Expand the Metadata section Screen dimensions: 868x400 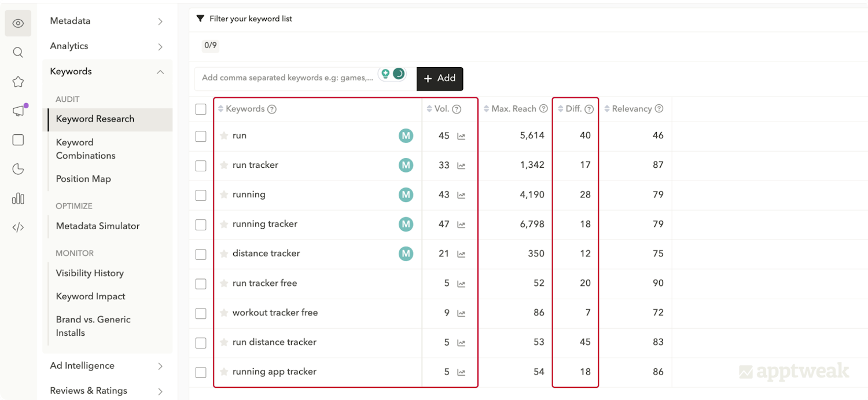[x=107, y=21]
